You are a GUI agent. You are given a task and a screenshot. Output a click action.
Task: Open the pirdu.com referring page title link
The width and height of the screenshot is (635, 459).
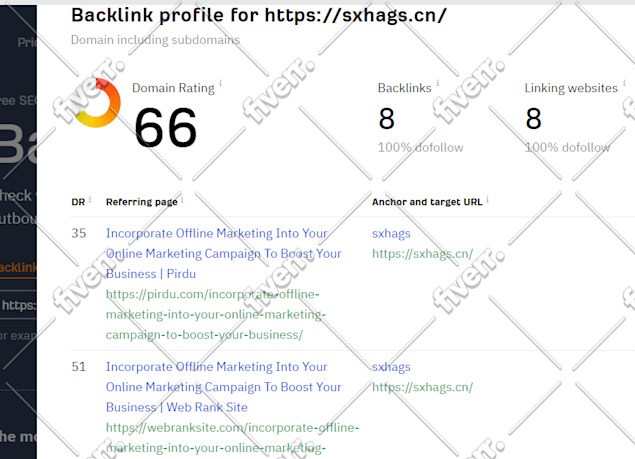[x=224, y=254]
